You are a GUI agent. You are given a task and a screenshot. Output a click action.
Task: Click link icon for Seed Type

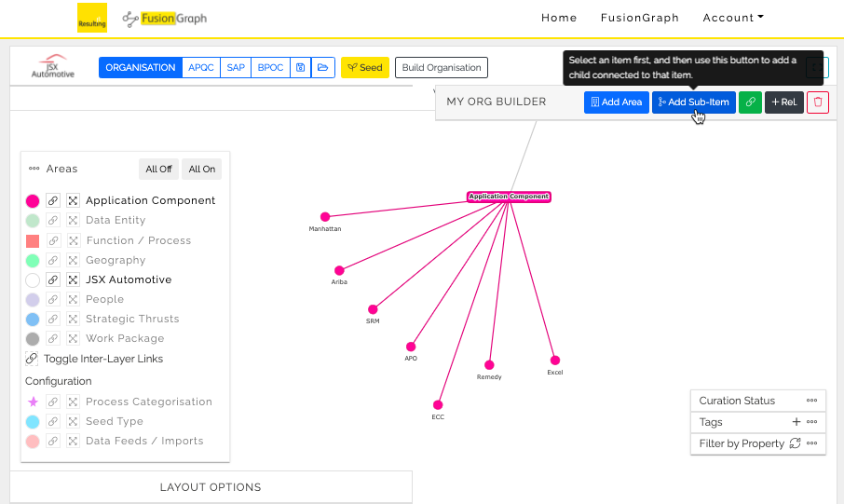(53, 421)
